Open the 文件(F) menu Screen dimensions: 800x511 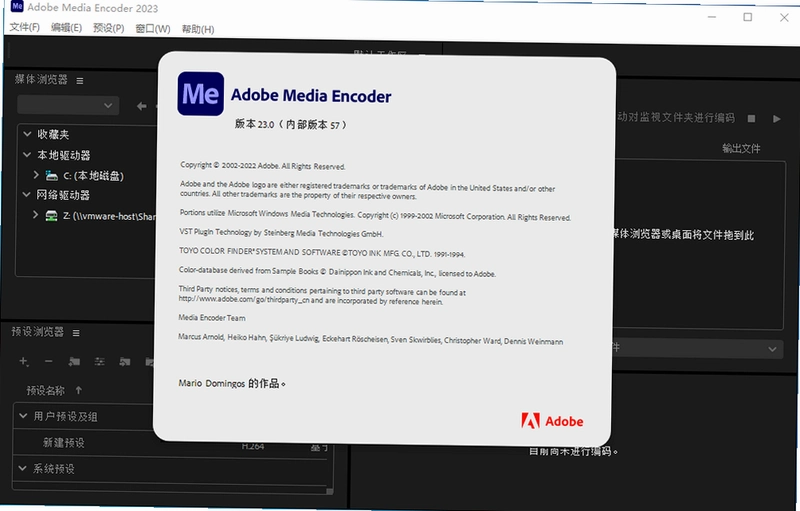point(24,27)
